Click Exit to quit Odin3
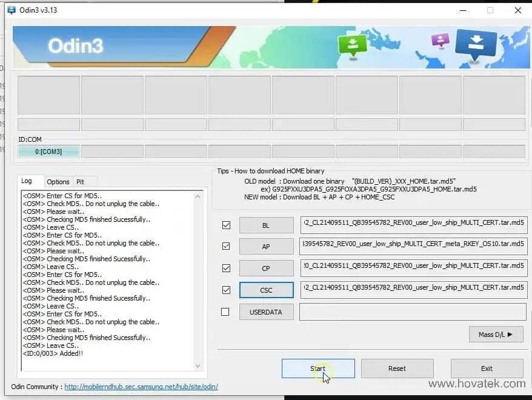Screen dimensions: 532x400 coord(486,368)
